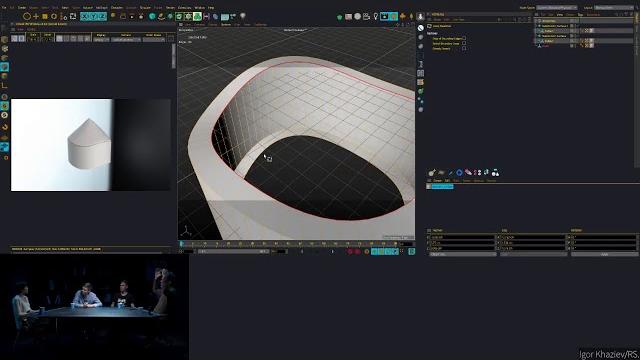Click the teal icon at timeline far right
This screenshot has height=360, width=640.
[x=411, y=251]
